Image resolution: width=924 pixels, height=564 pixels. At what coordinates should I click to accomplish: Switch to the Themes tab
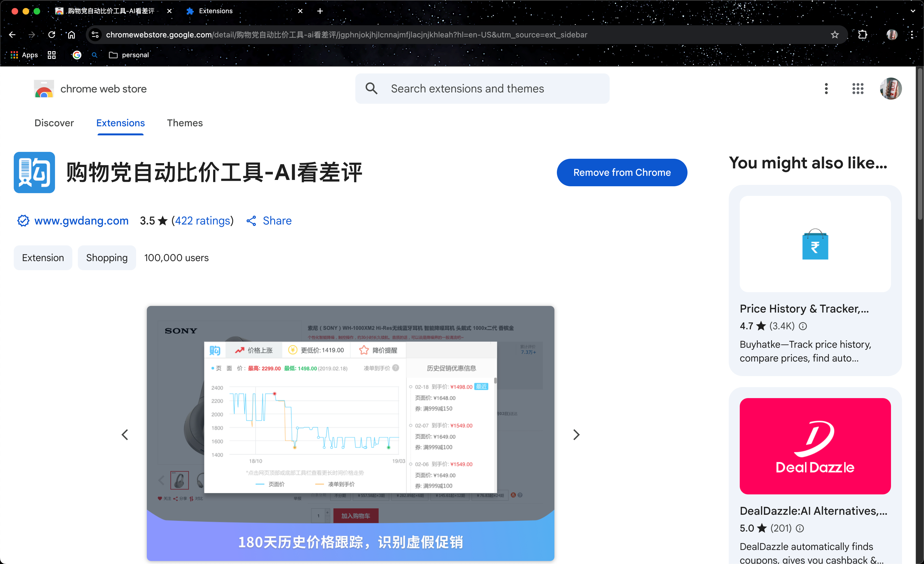(x=185, y=123)
